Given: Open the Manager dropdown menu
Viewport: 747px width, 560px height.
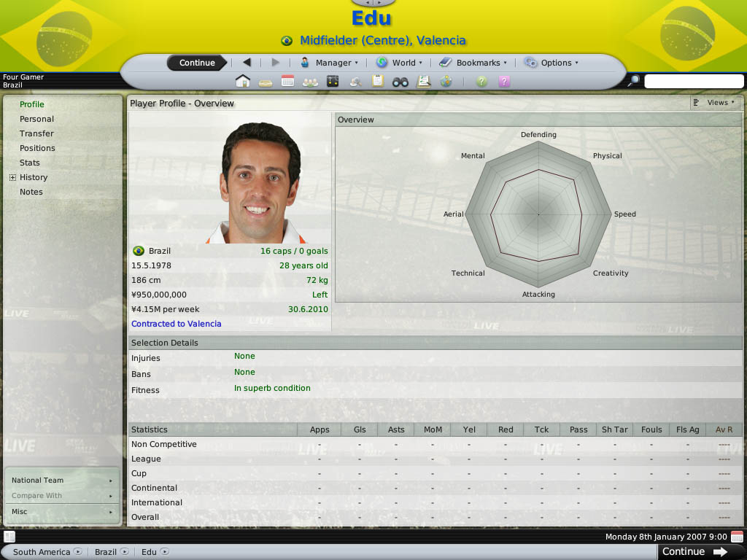Looking at the screenshot, I should point(329,63).
